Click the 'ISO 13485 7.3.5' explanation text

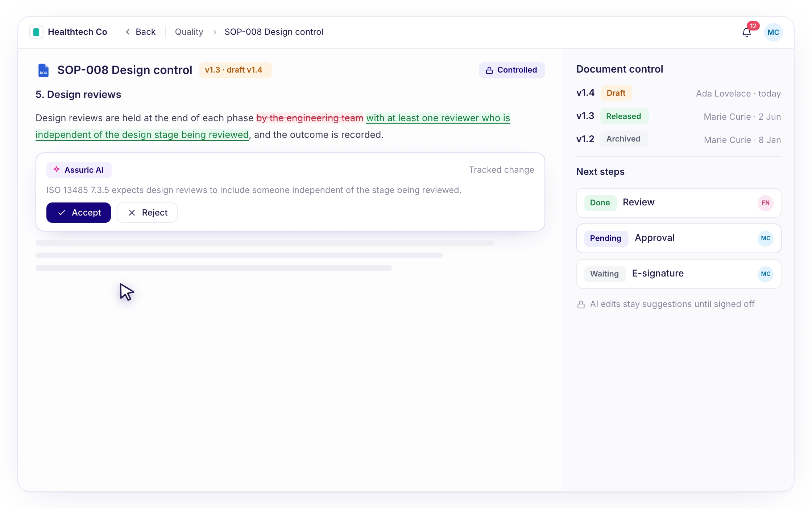tap(254, 190)
